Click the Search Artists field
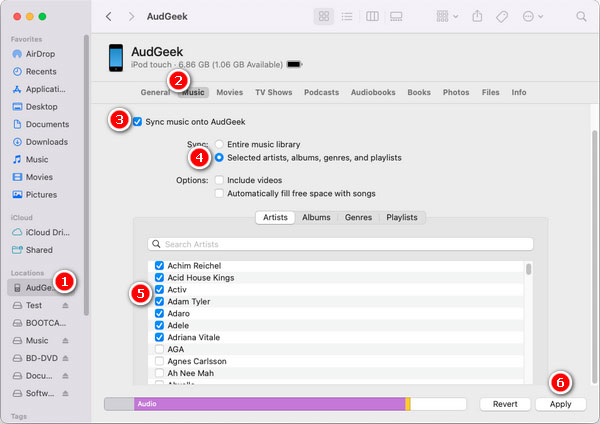The image size is (600, 424). [x=341, y=244]
